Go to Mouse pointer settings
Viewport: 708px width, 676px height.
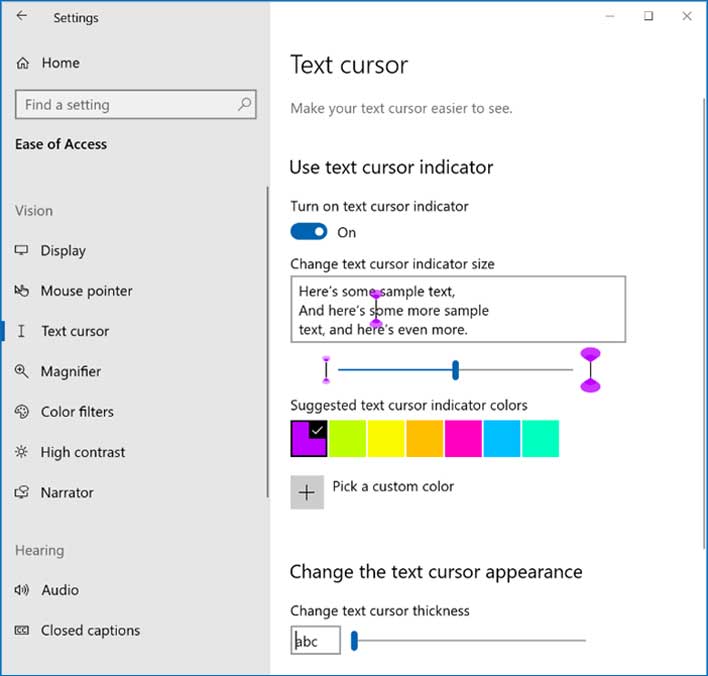[x=87, y=290]
